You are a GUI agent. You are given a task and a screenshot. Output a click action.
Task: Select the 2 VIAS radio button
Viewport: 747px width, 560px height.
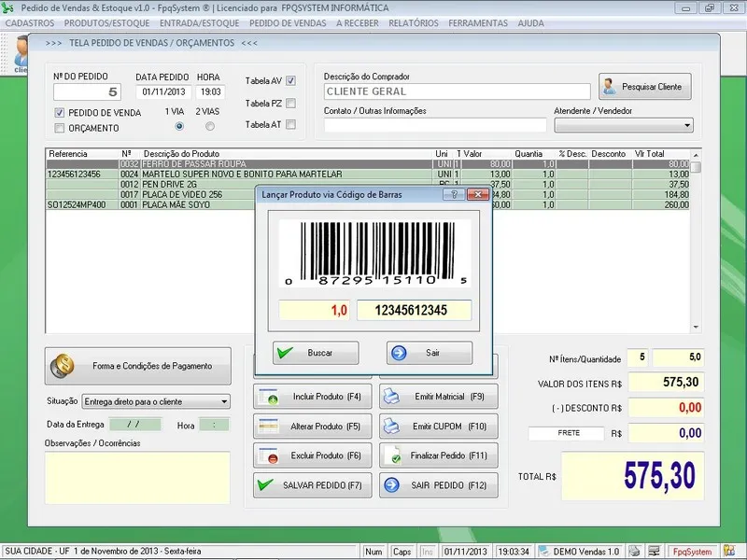pos(209,126)
